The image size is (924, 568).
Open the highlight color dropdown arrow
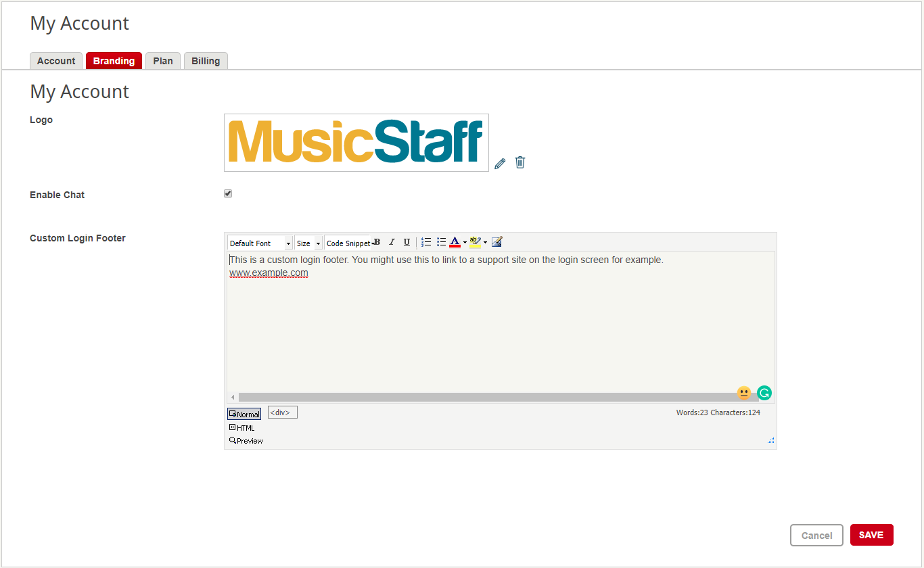pyautogui.click(x=485, y=243)
